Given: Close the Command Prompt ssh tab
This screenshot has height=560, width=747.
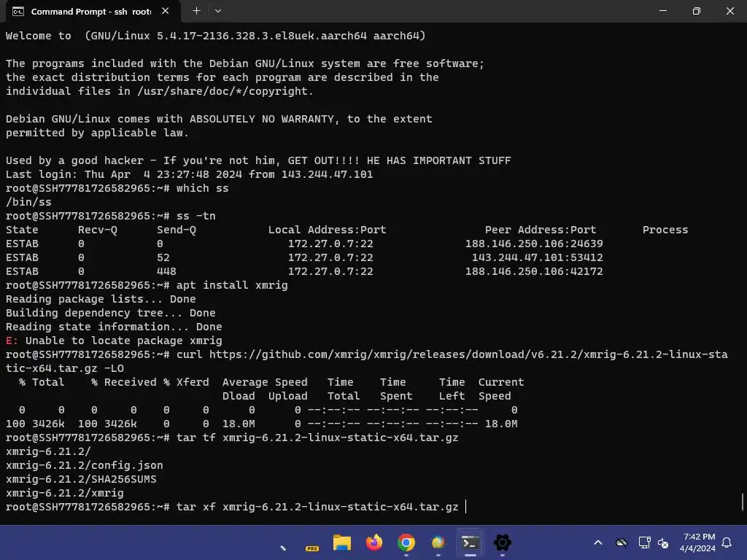Looking at the screenshot, I should pos(166,11).
